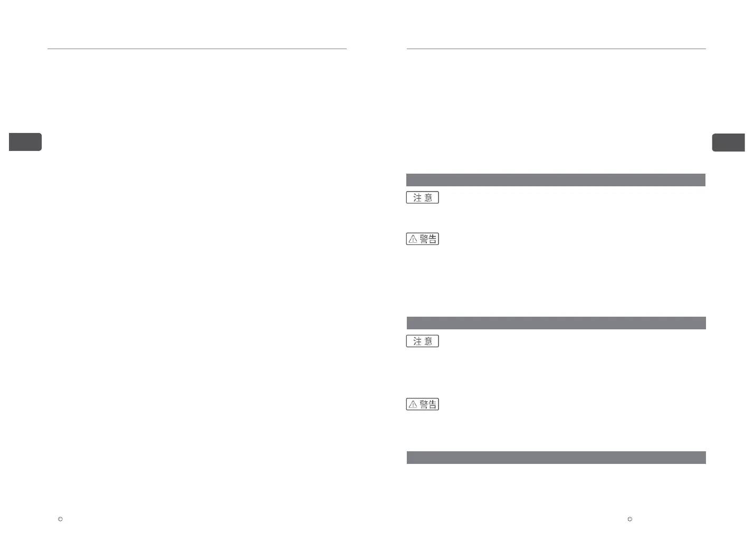Click the thin header rule atop the left page
This screenshot has width=754, height=560.
tap(197, 49)
